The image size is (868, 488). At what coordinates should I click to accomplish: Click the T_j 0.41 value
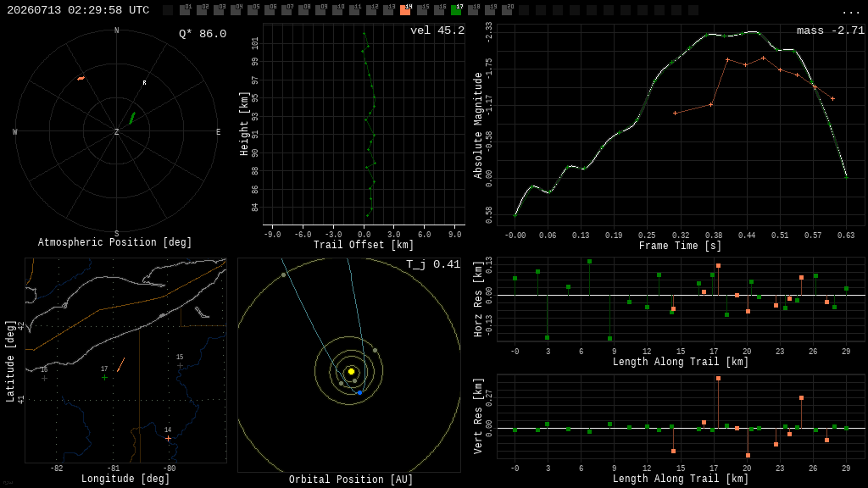(x=433, y=264)
